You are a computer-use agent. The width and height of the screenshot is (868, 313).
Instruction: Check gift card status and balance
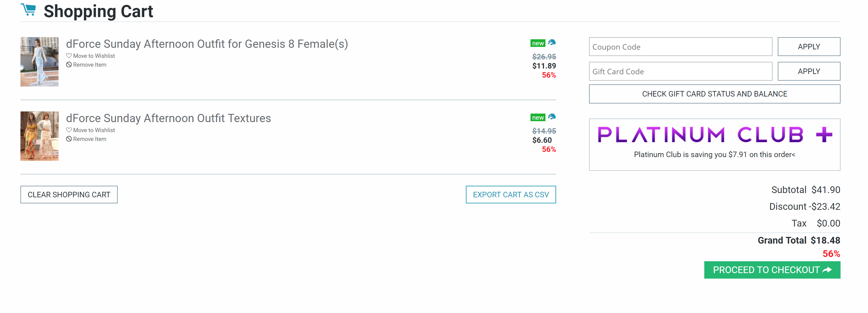point(714,94)
